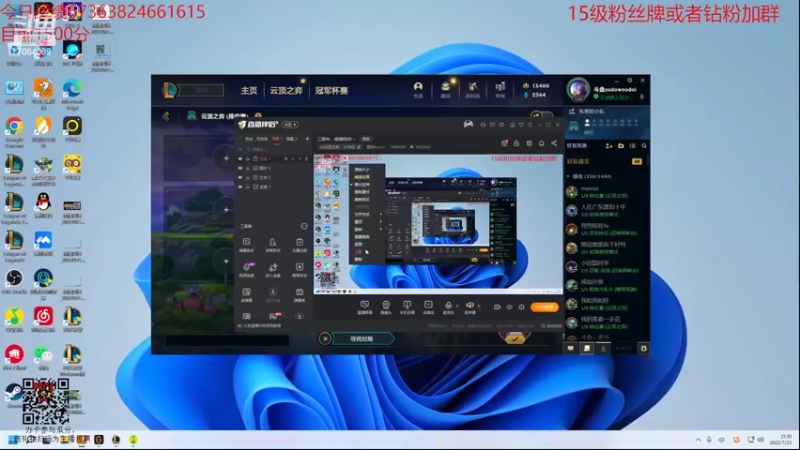The width and height of the screenshot is (800, 450).
Task: Switch to 主页 tab in League client
Action: [x=249, y=90]
